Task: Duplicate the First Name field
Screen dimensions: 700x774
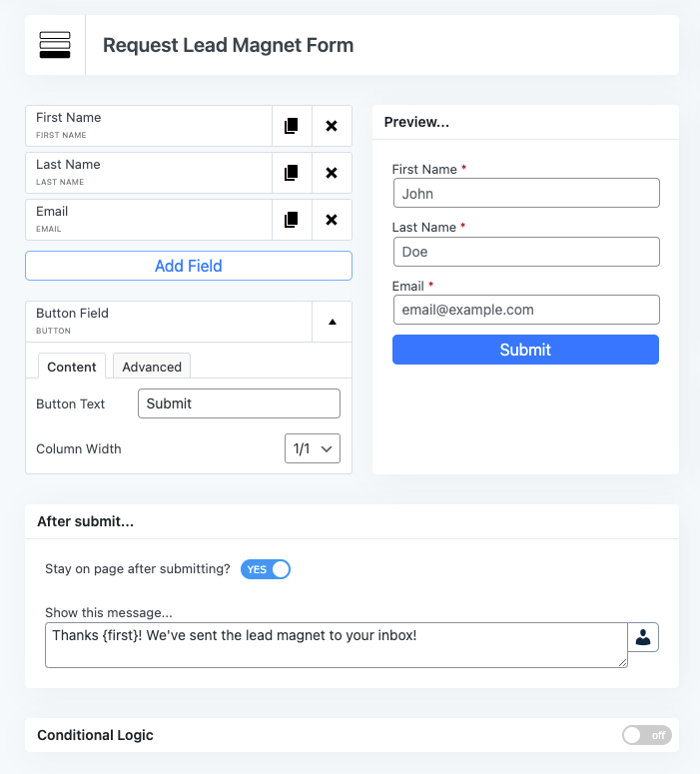Action: point(292,126)
